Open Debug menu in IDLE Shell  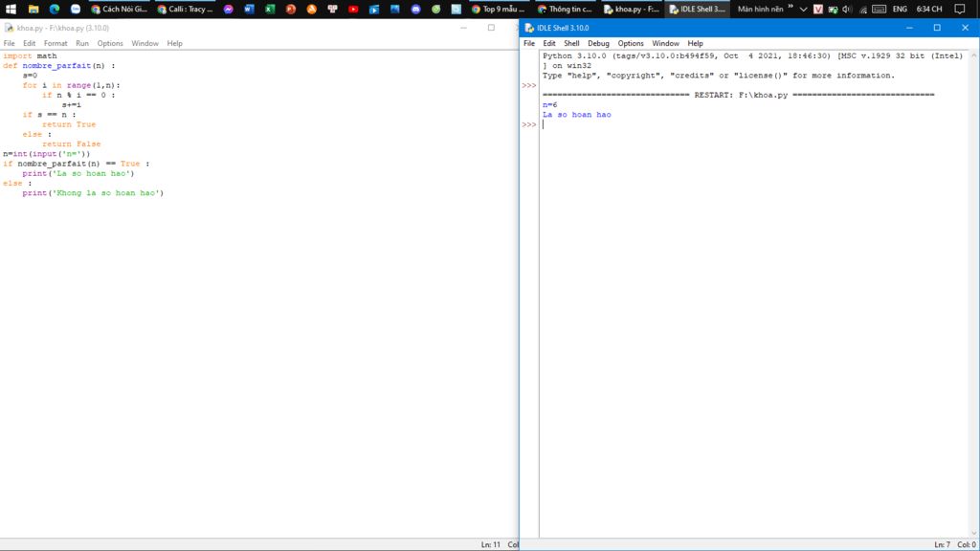[598, 43]
